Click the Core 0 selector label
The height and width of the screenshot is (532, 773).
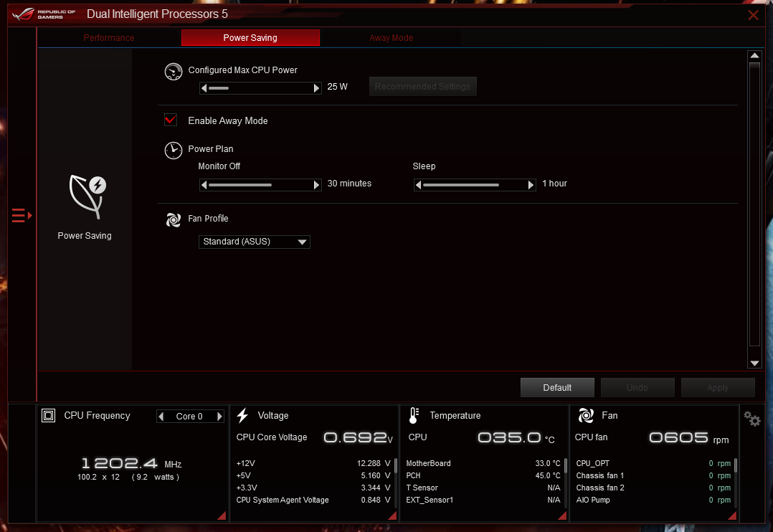189,417
